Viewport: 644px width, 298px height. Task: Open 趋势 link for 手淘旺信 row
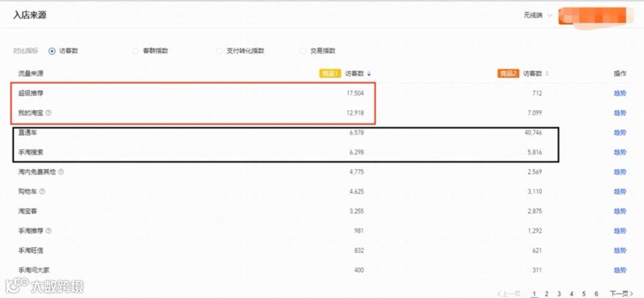[620, 250]
